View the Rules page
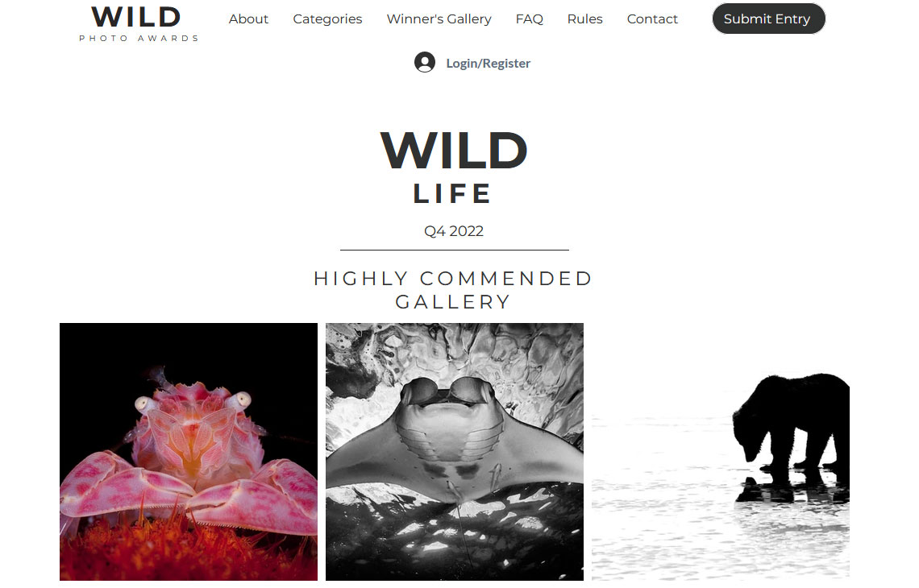919x588 pixels. pyautogui.click(x=585, y=19)
